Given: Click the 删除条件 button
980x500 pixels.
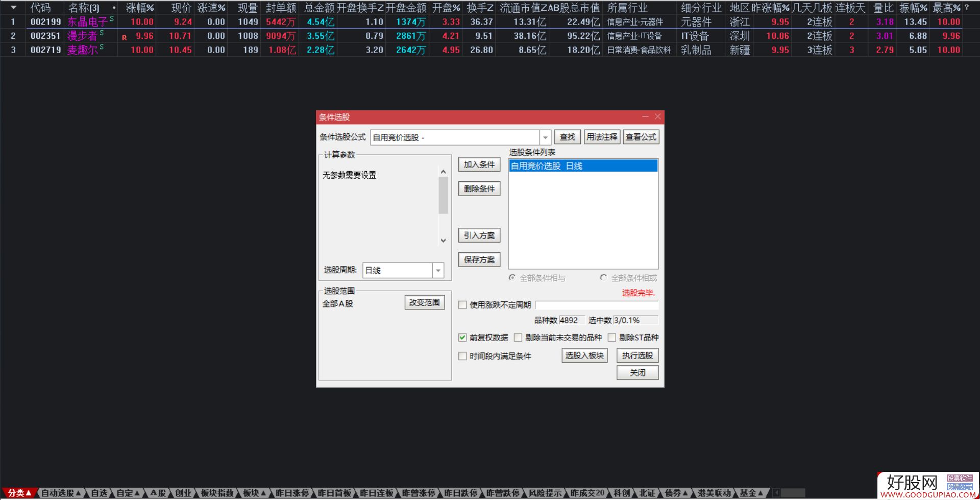Looking at the screenshot, I should click(x=479, y=189).
